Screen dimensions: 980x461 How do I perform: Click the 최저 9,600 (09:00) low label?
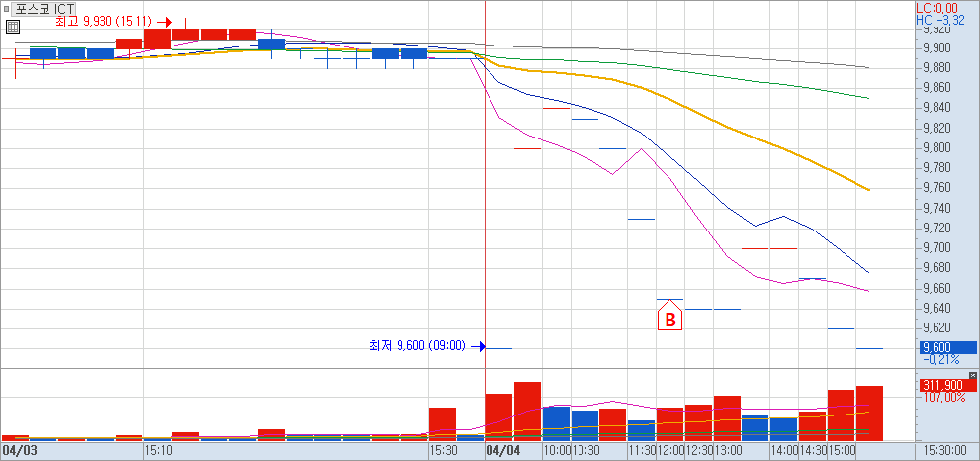(x=417, y=346)
